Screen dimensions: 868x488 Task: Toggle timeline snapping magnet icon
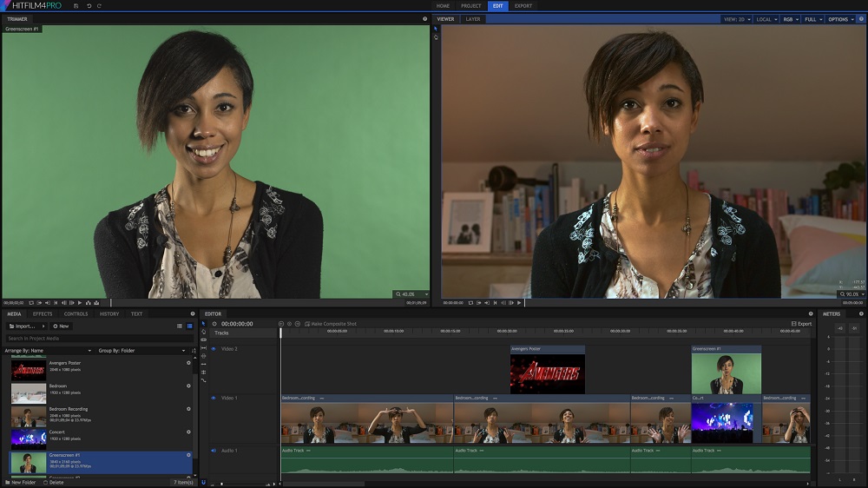203,483
